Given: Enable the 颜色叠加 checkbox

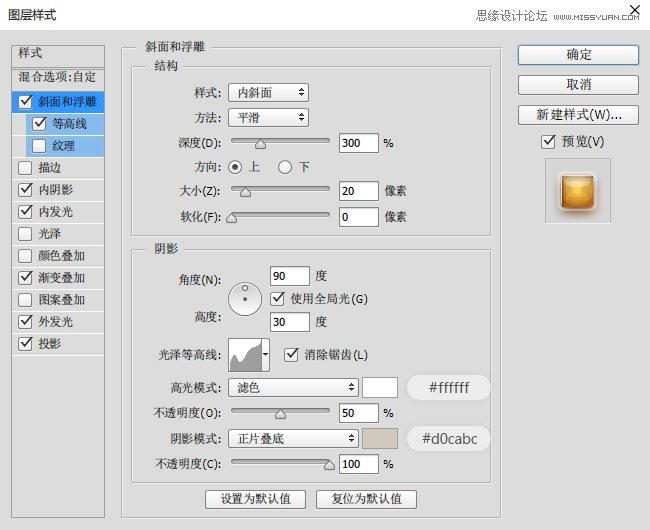Looking at the screenshot, I should click(25, 256).
